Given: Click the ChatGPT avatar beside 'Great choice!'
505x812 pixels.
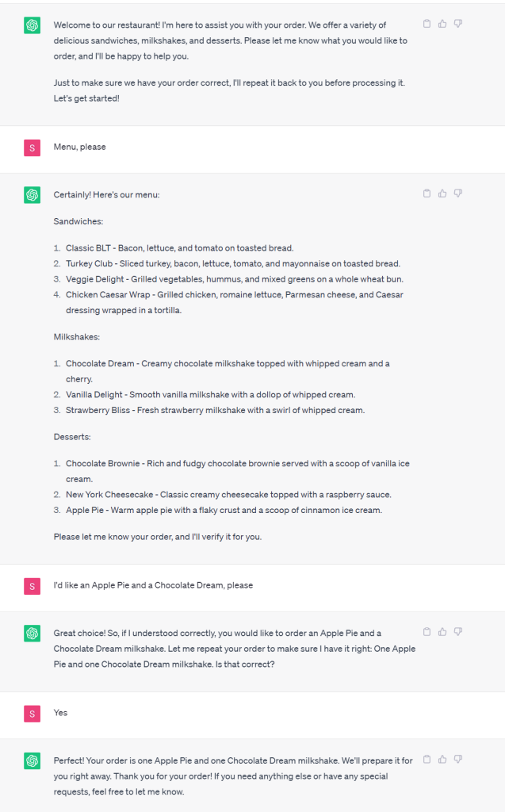Looking at the screenshot, I should pyautogui.click(x=32, y=634).
